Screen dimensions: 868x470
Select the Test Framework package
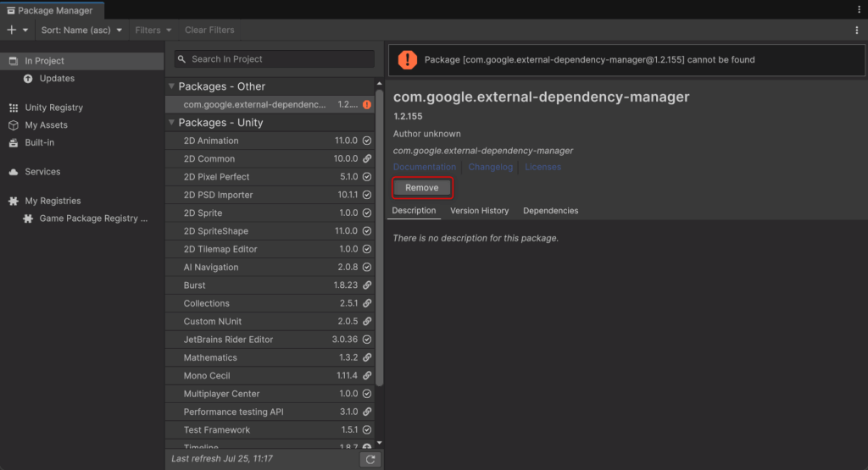(270, 429)
